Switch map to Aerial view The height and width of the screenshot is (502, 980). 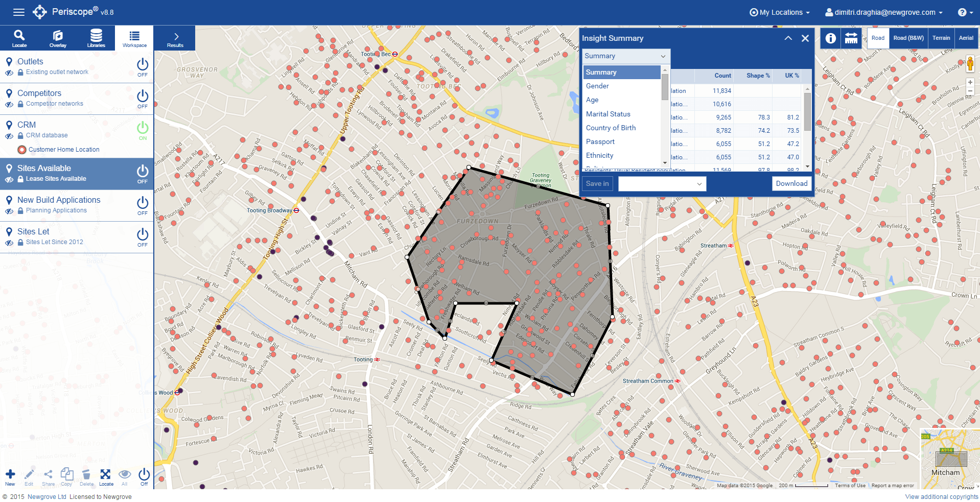966,38
